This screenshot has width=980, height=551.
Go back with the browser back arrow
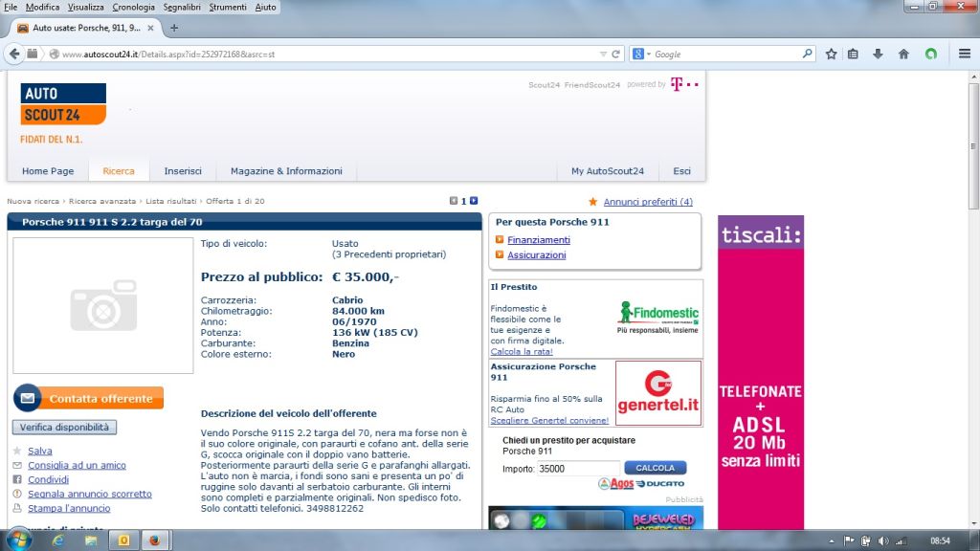[14, 55]
